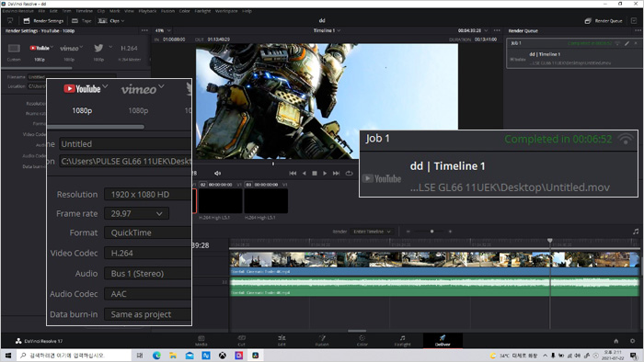644x362 pixels.
Task: Click the timeline zoom slider handle
Action: point(431,232)
